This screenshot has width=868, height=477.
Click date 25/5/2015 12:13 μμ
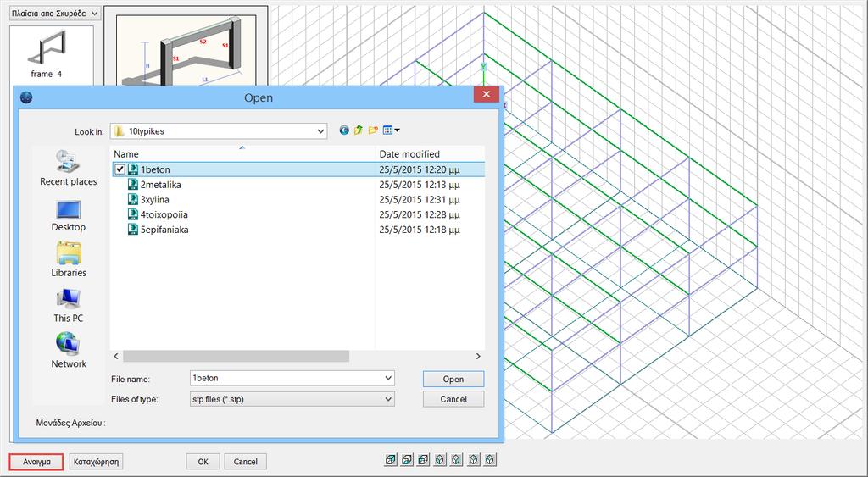coord(419,184)
